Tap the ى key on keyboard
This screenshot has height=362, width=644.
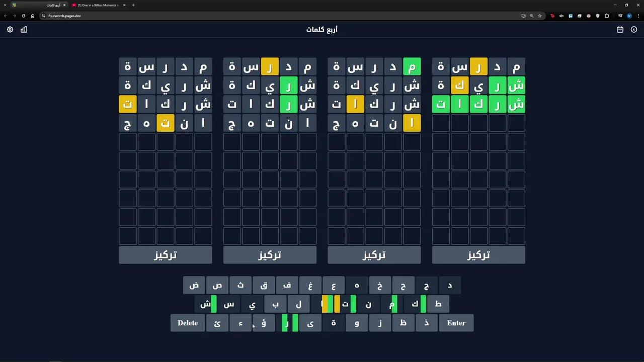pos(310,323)
